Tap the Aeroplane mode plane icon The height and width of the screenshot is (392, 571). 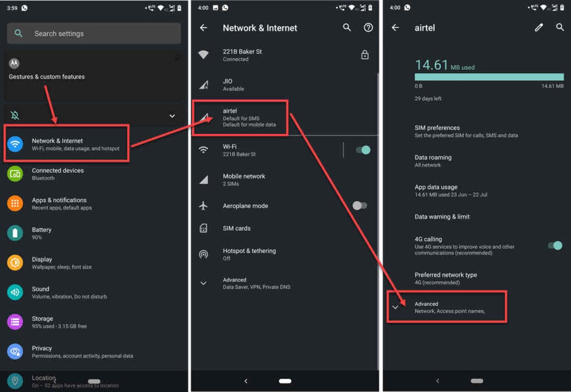pos(204,205)
